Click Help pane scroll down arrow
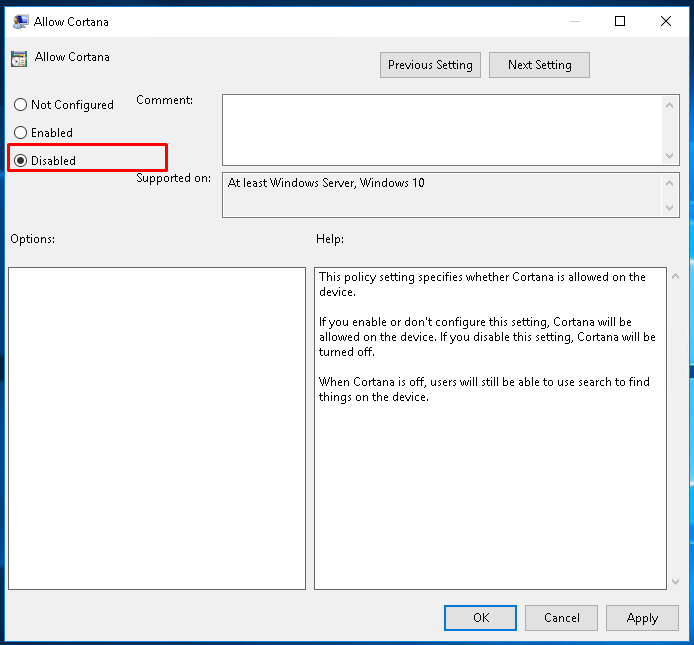Image resolution: width=694 pixels, height=645 pixels. (675, 582)
